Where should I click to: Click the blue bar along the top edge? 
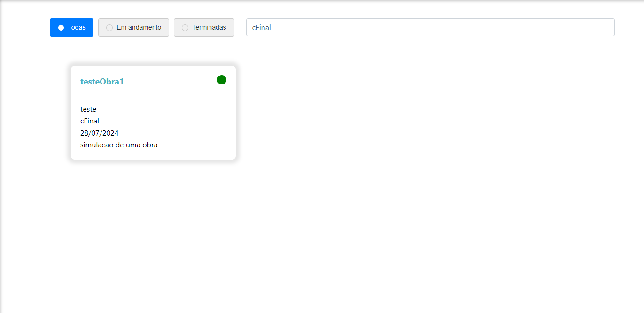pos(322,0)
